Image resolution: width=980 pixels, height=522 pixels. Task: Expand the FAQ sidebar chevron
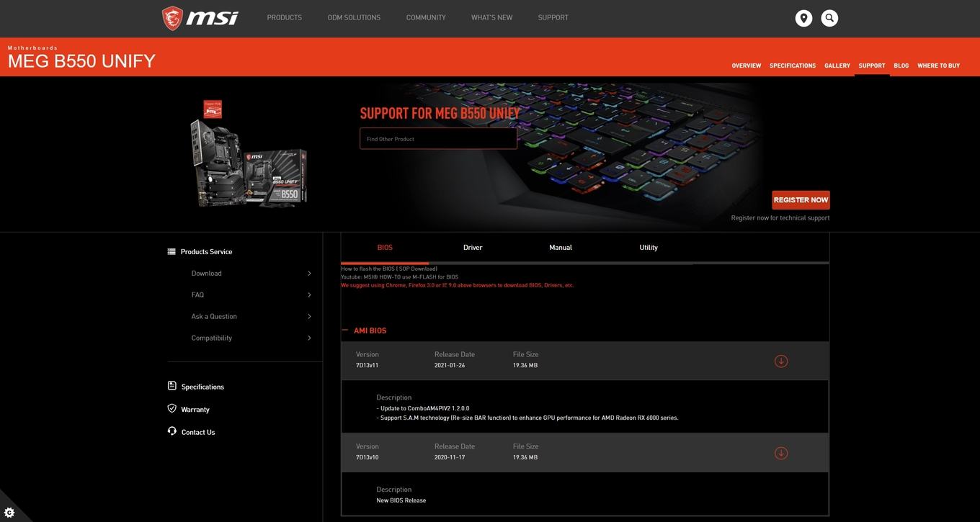pyautogui.click(x=309, y=295)
